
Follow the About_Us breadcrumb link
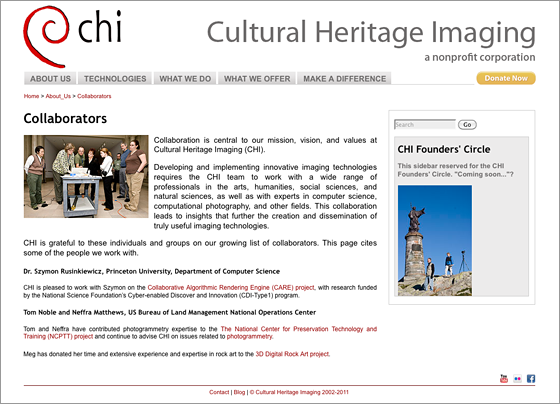tap(58, 96)
